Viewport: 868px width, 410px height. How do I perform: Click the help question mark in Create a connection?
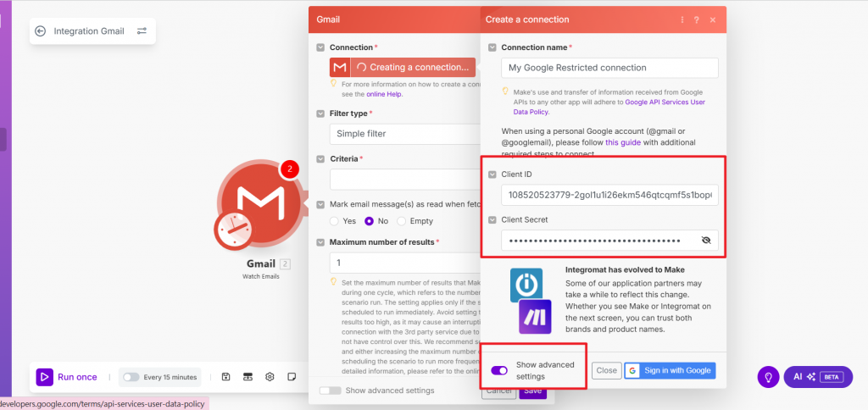click(x=697, y=19)
